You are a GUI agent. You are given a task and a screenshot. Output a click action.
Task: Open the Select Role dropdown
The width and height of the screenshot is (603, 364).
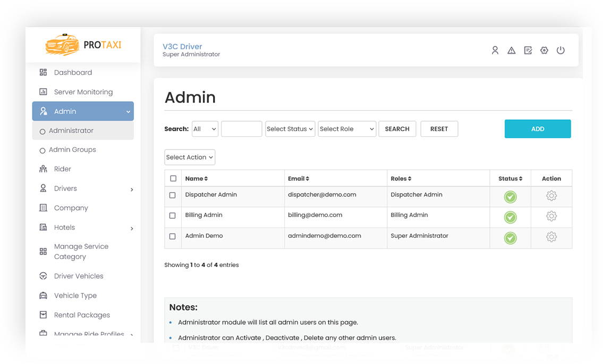(x=347, y=129)
